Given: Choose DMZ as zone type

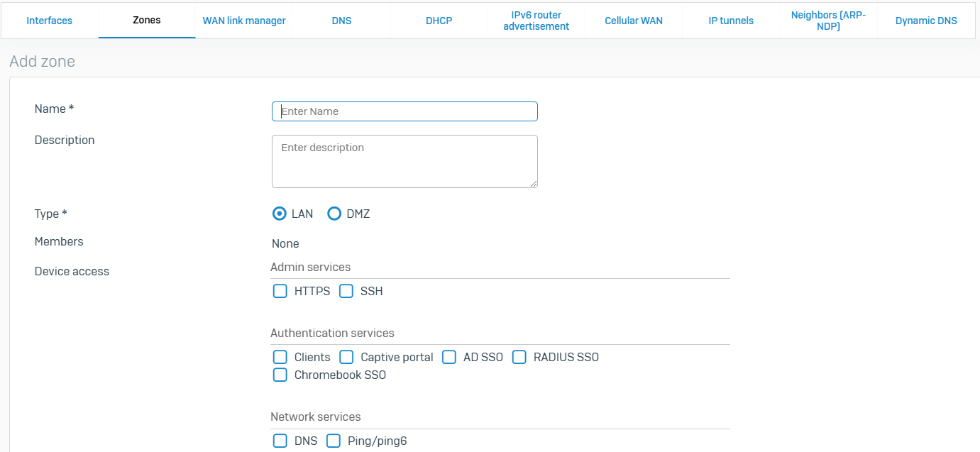Looking at the screenshot, I should pyautogui.click(x=334, y=214).
